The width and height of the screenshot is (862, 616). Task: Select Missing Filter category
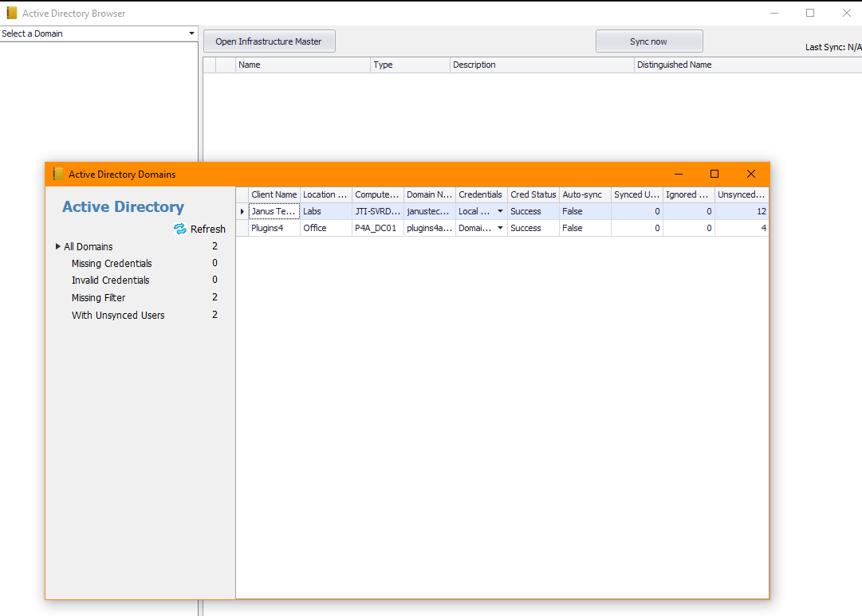point(98,297)
